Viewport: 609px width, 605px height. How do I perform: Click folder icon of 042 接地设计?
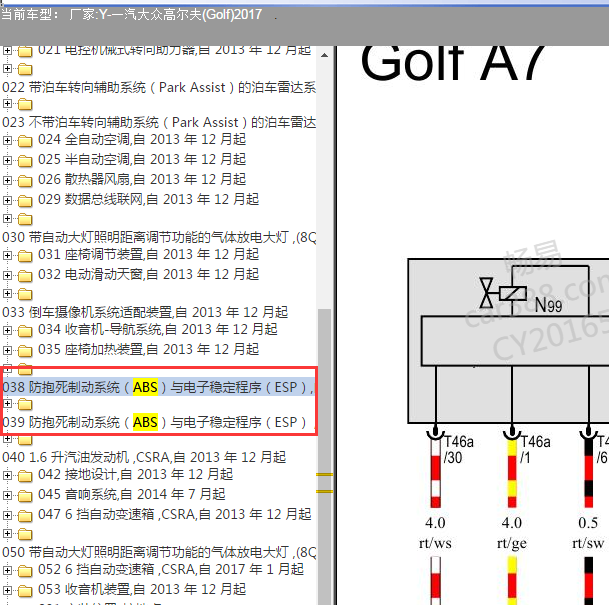[25, 476]
